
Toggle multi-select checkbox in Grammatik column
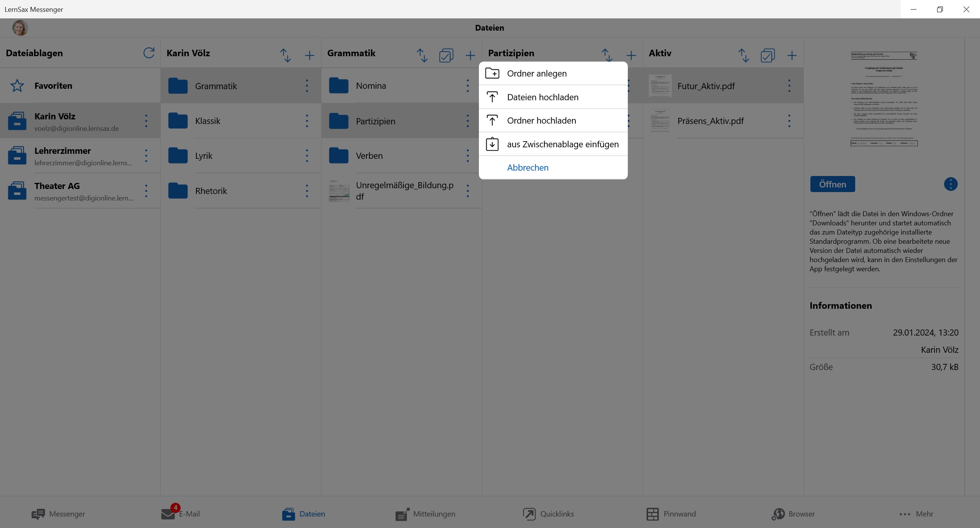446,55
